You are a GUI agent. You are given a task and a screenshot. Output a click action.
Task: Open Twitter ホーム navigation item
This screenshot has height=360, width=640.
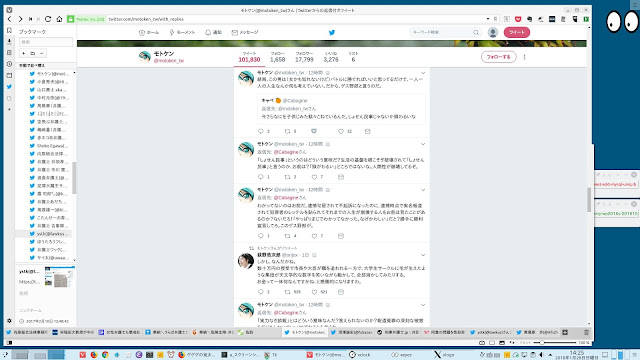pyautogui.click(x=149, y=33)
